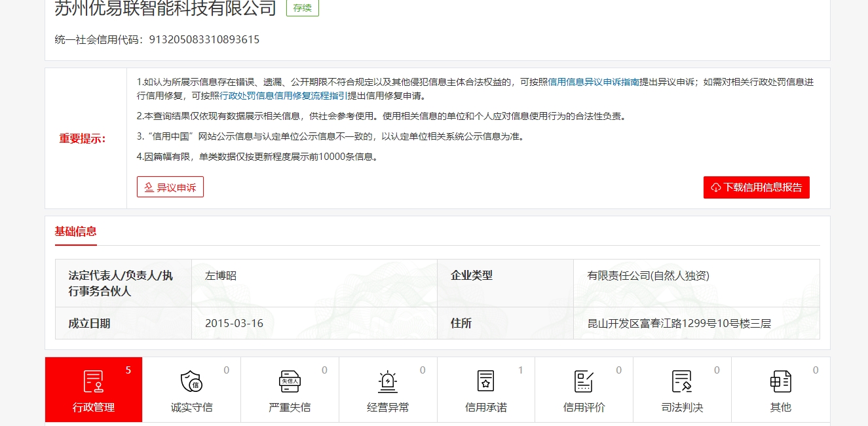
Task: Click address 昆山开发区富春江路1299号10号楼三层
Action: pos(679,323)
